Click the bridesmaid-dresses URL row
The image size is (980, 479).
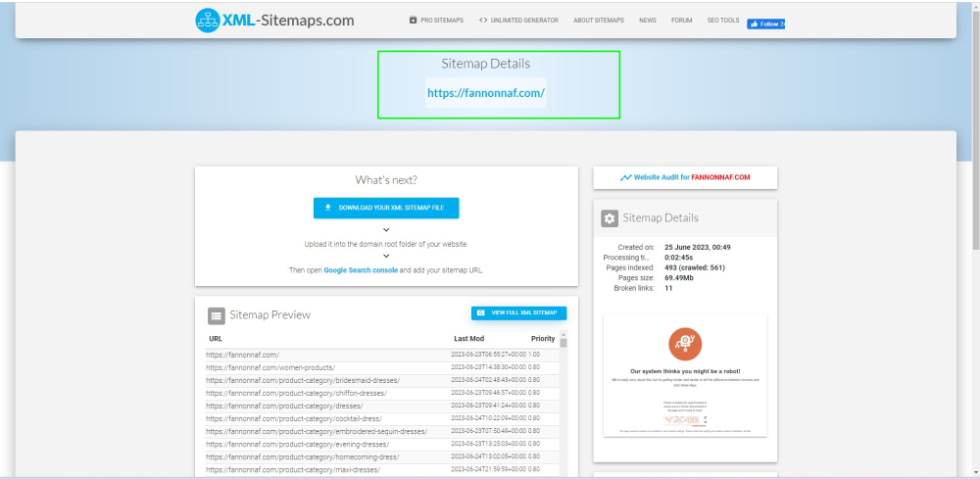pos(303,380)
